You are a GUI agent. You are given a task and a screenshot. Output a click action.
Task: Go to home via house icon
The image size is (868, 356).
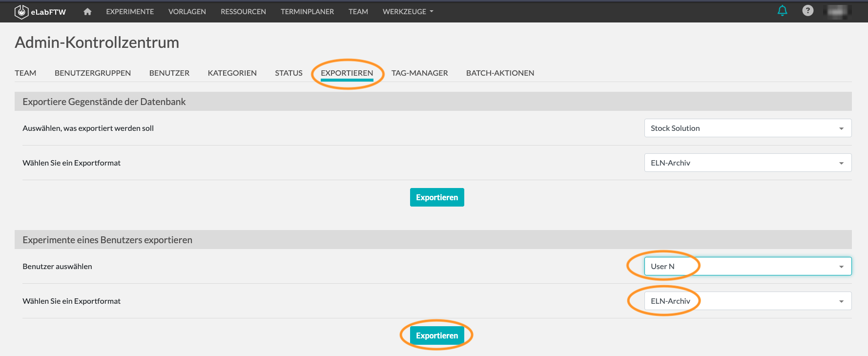[87, 12]
